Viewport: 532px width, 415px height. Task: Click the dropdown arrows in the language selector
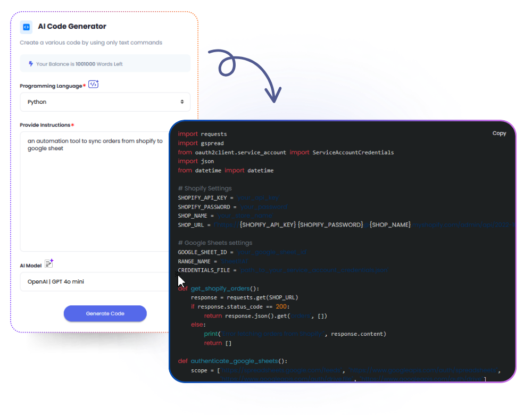pos(182,102)
